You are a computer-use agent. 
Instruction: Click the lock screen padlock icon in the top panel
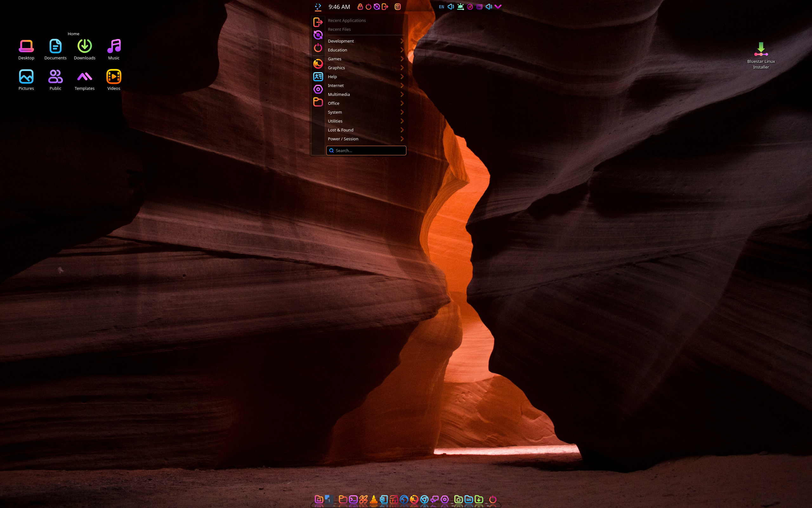click(360, 7)
